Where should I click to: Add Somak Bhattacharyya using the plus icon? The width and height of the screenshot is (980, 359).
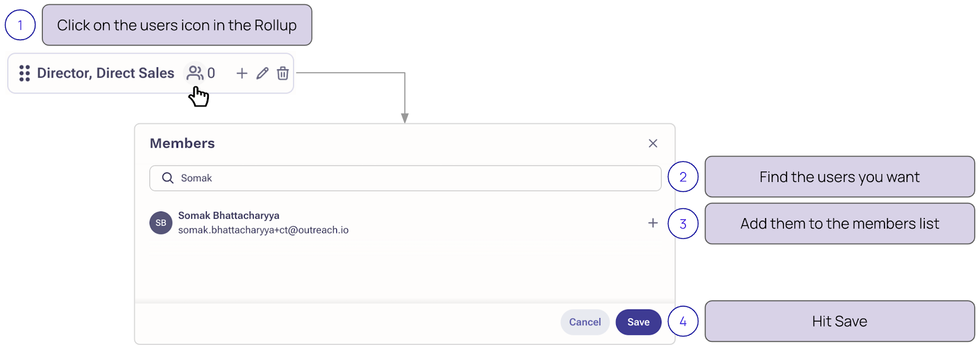[x=653, y=223]
